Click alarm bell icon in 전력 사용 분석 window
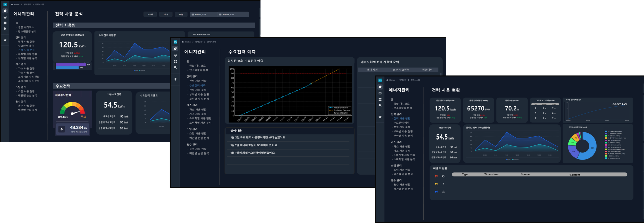Screen dimensions: 644x223 tap(5, 40)
